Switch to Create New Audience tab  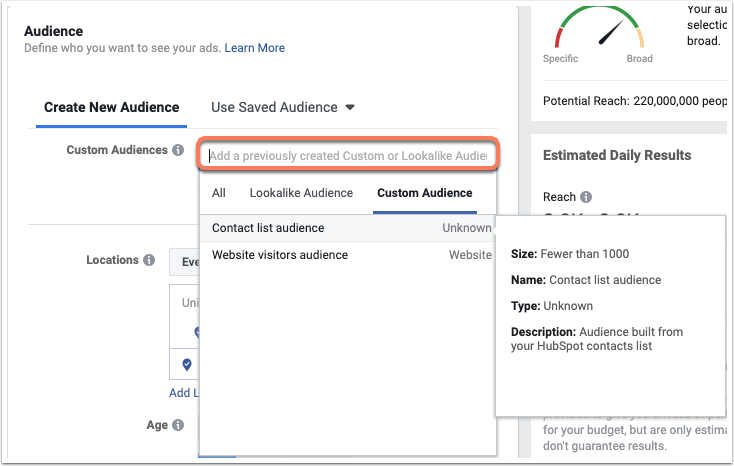111,107
